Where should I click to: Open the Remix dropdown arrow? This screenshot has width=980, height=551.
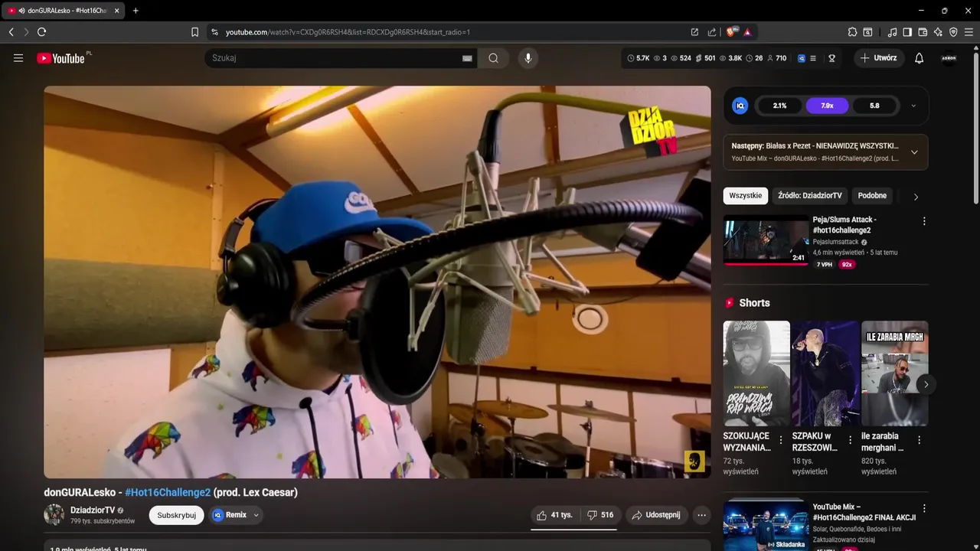[256, 515]
